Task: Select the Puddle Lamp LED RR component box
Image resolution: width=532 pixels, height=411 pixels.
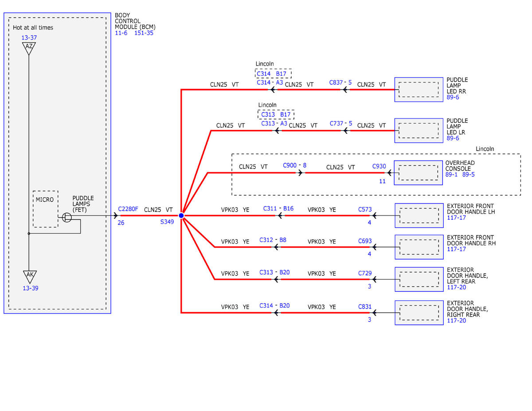Action: 419,90
